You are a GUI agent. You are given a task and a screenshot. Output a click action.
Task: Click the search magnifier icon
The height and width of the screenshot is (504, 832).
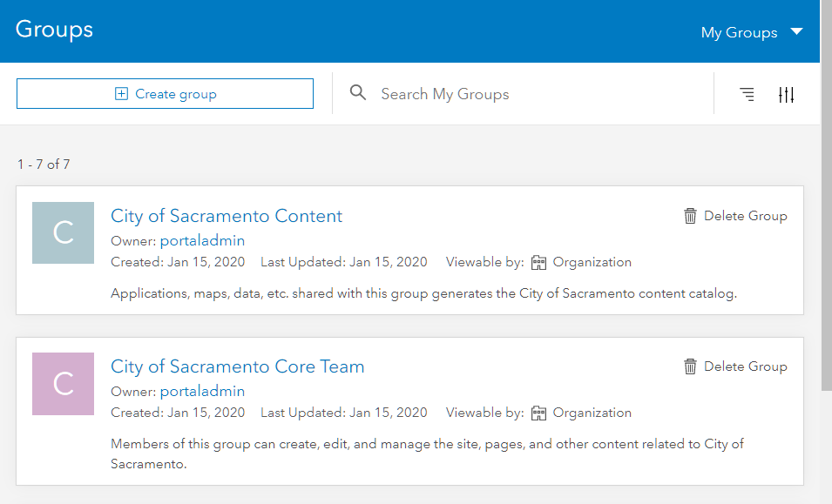pos(358,93)
